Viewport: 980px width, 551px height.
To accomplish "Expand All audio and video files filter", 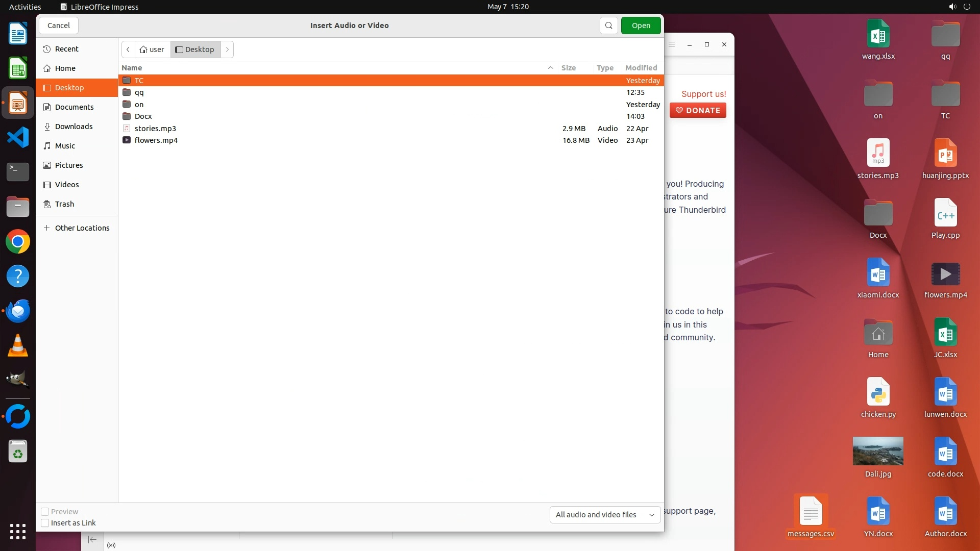I will point(604,515).
